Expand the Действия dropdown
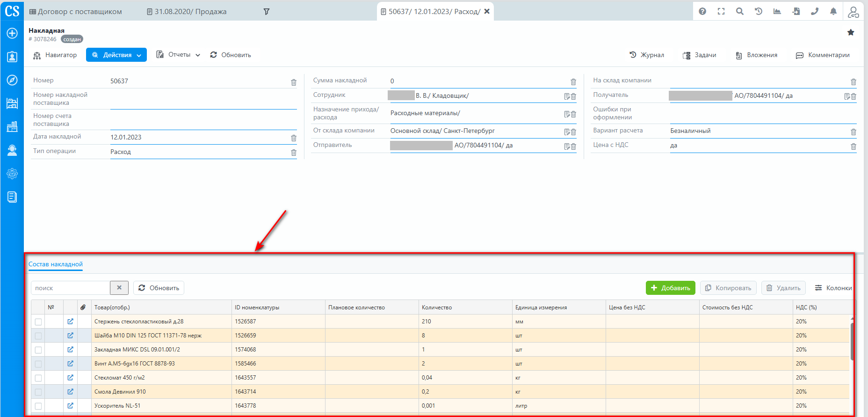The image size is (868, 417). 116,55
